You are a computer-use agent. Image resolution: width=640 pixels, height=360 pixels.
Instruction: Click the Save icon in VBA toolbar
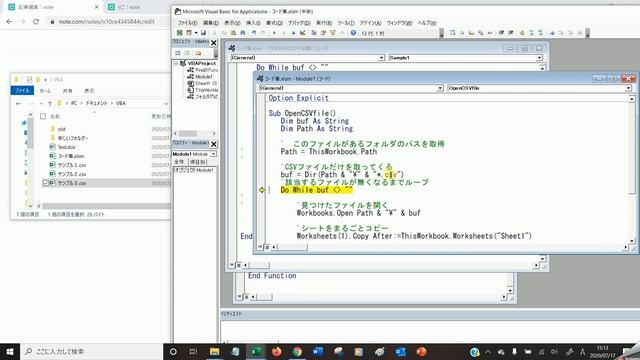point(203,33)
